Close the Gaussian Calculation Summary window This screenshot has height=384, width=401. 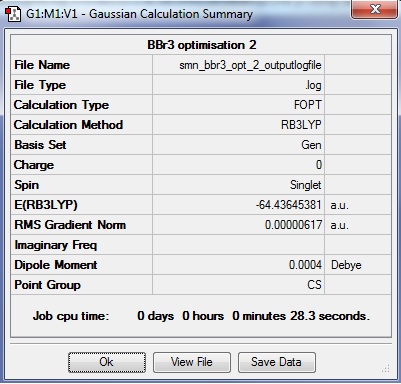(x=375, y=9)
